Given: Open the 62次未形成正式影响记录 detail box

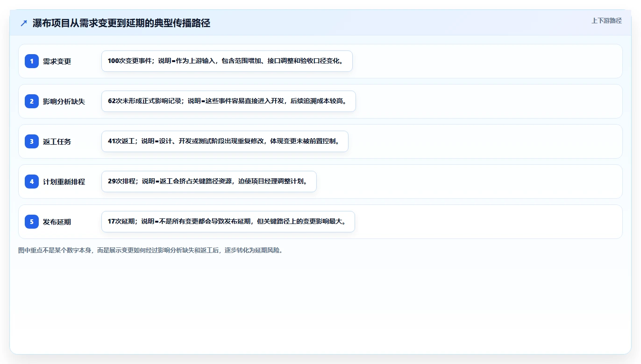Looking at the screenshot, I should pos(228,101).
